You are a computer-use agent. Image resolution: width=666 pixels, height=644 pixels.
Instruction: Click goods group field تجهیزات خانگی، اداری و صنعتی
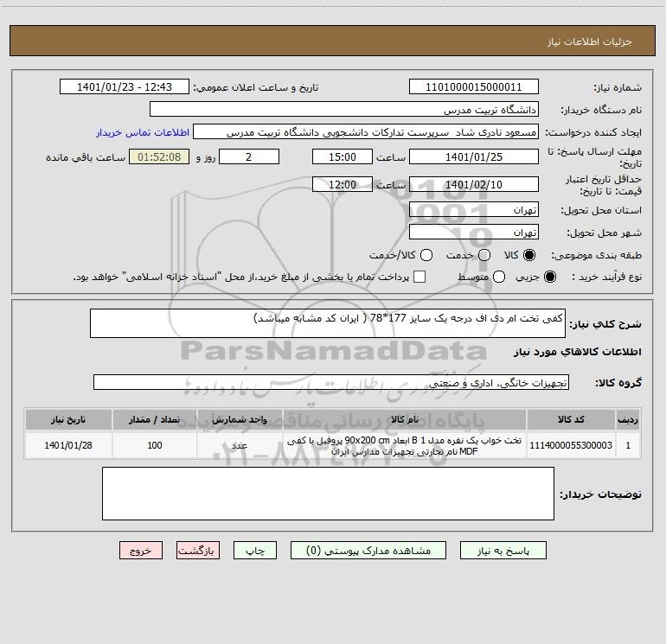[x=331, y=382]
